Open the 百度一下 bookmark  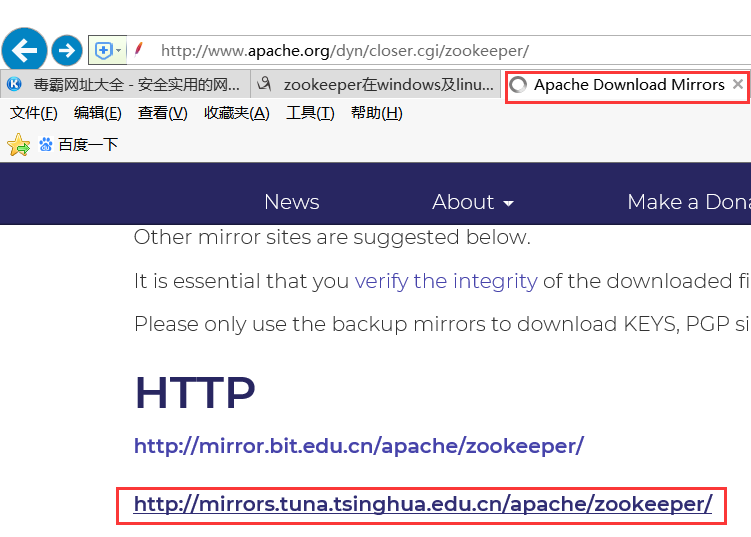point(79,145)
